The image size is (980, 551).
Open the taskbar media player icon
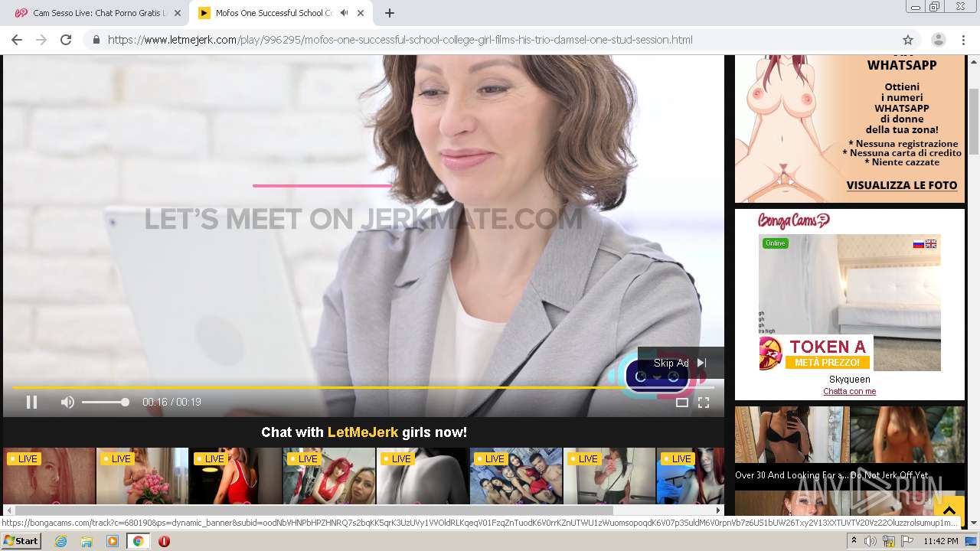[113, 541]
